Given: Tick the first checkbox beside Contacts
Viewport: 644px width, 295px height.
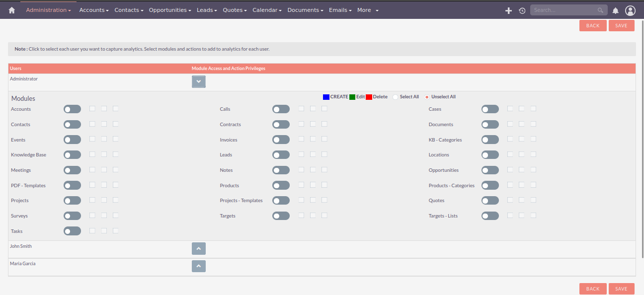Looking at the screenshot, I should click(x=92, y=124).
